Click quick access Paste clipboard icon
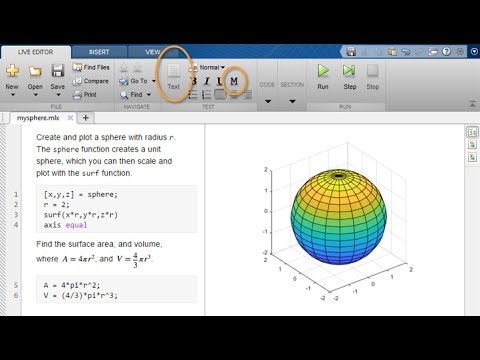This screenshot has width=480, height=360. pyautogui.click(x=392, y=52)
